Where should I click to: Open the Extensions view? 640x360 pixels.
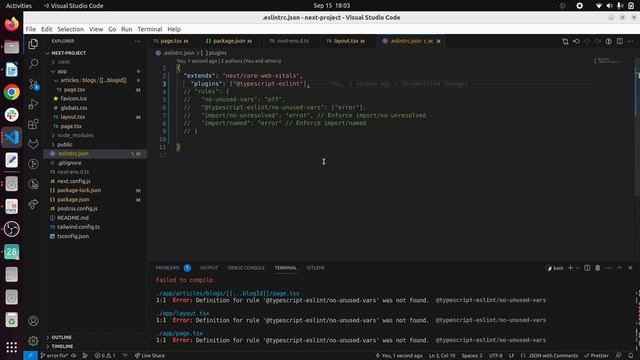(x=33, y=124)
